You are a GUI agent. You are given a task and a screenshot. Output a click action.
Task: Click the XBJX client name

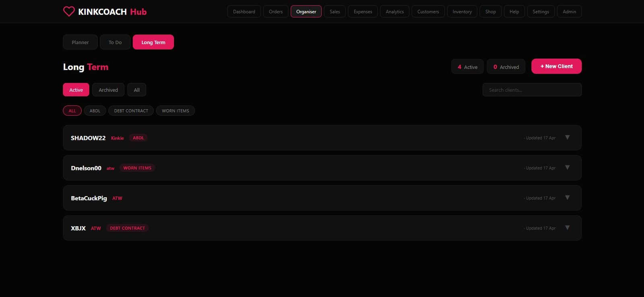[78, 228]
